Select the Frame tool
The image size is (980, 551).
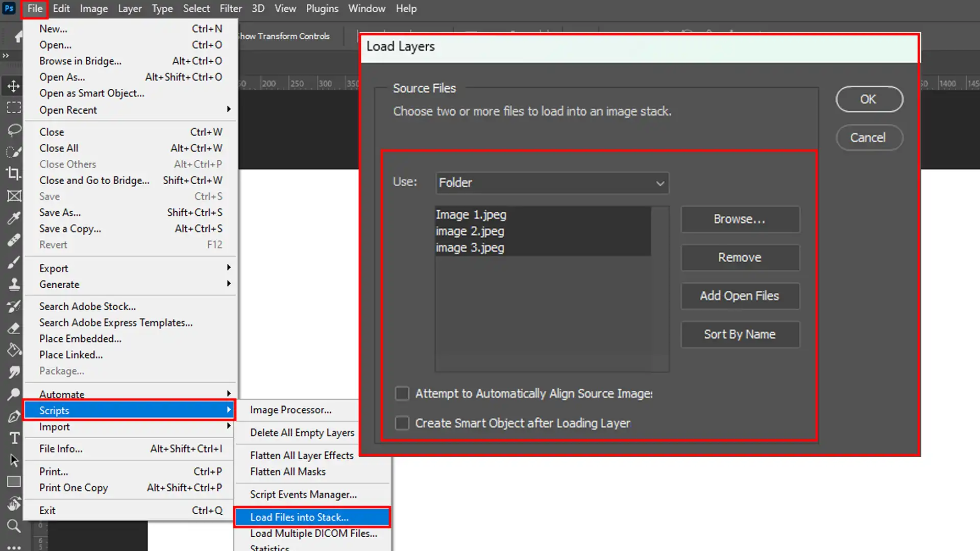pos(14,196)
